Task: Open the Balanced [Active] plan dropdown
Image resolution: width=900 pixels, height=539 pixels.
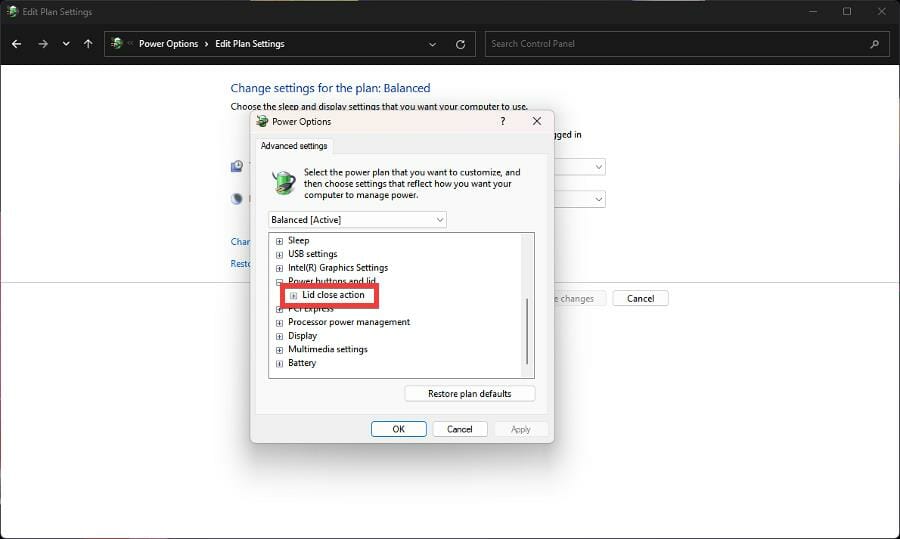Action: pyautogui.click(x=357, y=220)
